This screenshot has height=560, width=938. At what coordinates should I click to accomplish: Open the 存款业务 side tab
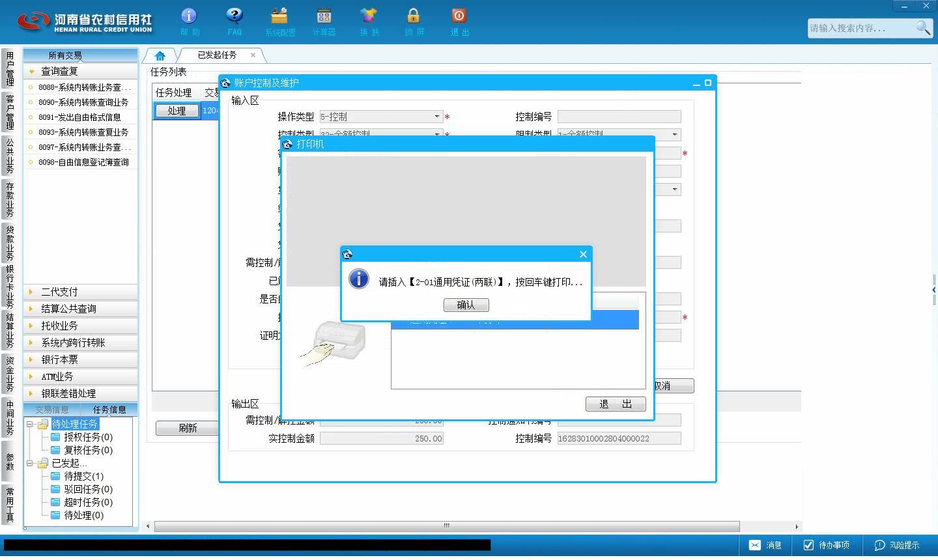pyautogui.click(x=10, y=199)
